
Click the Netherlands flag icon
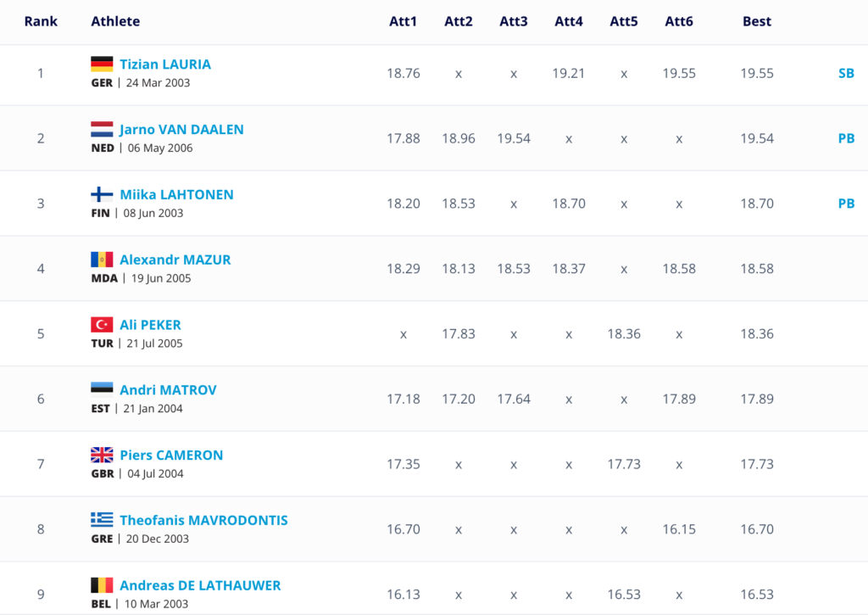(x=102, y=130)
